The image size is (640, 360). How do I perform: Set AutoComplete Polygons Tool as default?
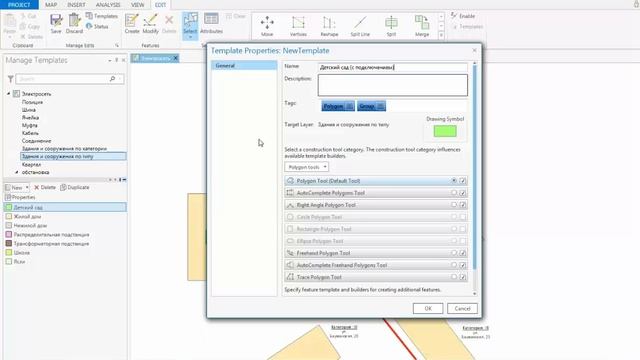pyautogui.click(x=454, y=193)
